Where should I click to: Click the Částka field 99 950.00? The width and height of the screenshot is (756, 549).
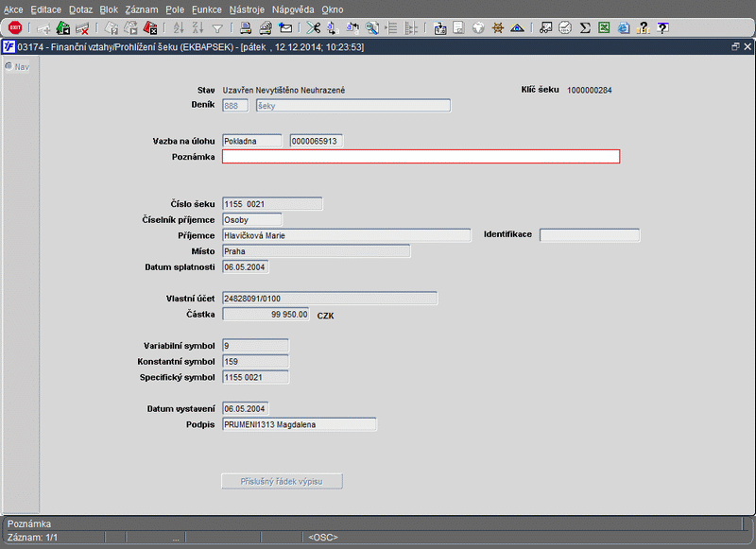point(266,315)
